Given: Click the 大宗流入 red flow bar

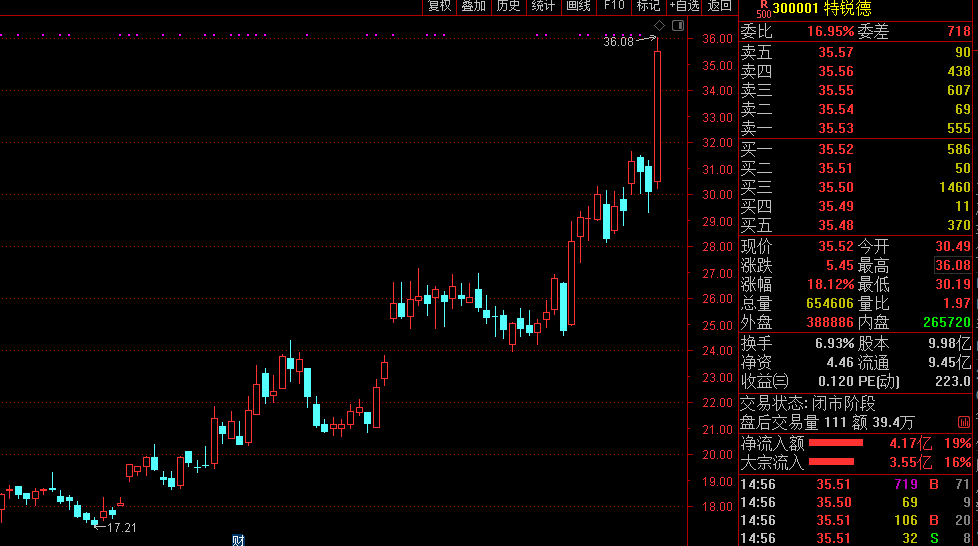Looking at the screenshot, I should click(830, 462).
